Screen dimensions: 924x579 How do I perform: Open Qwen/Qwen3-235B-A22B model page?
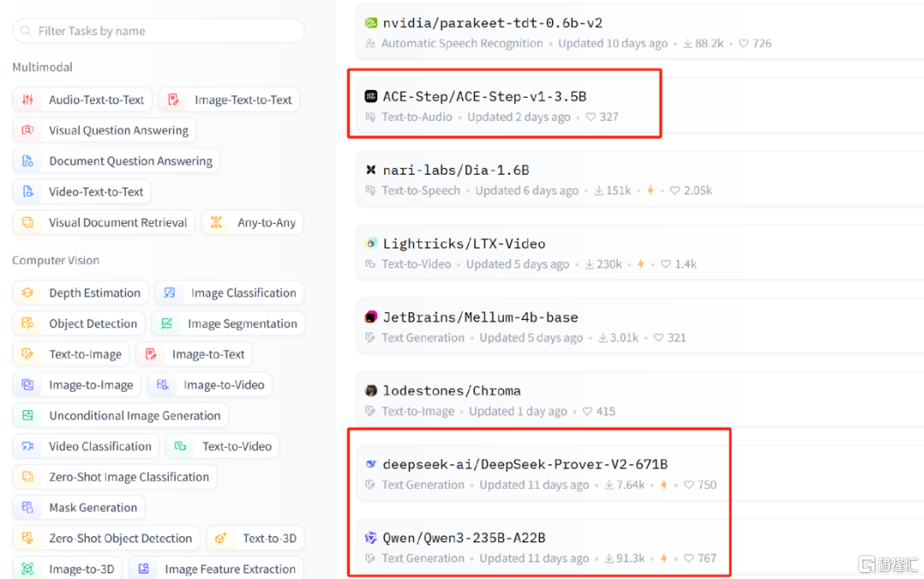tap(464, 538)
